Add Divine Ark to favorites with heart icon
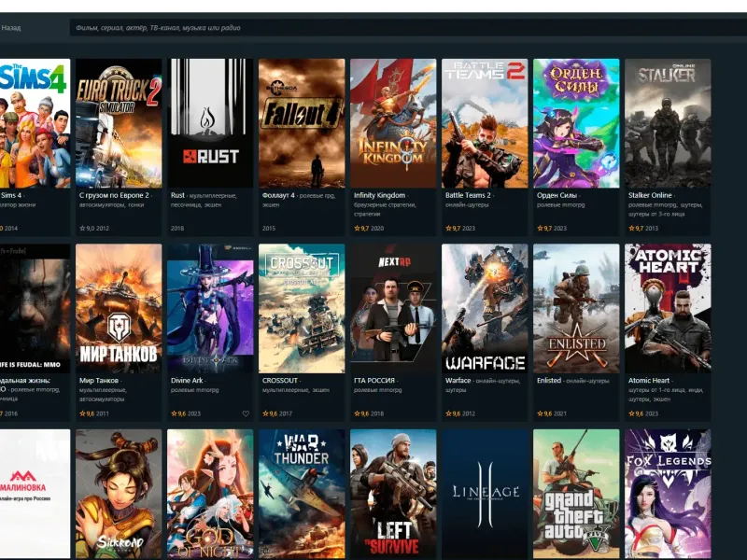This screenshot has width=747, height=560. 246,413
